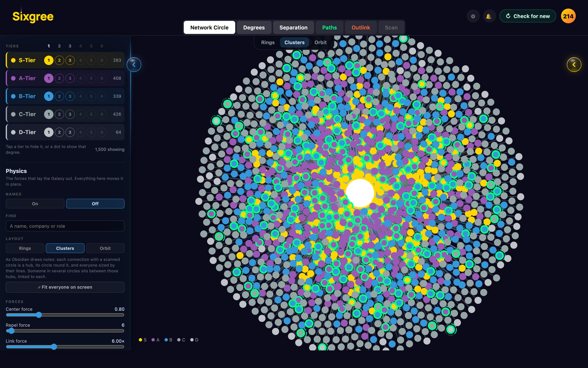Collapse the left panel with blue chevron
This screenshot has height=368, width=588.
[134, 65]
